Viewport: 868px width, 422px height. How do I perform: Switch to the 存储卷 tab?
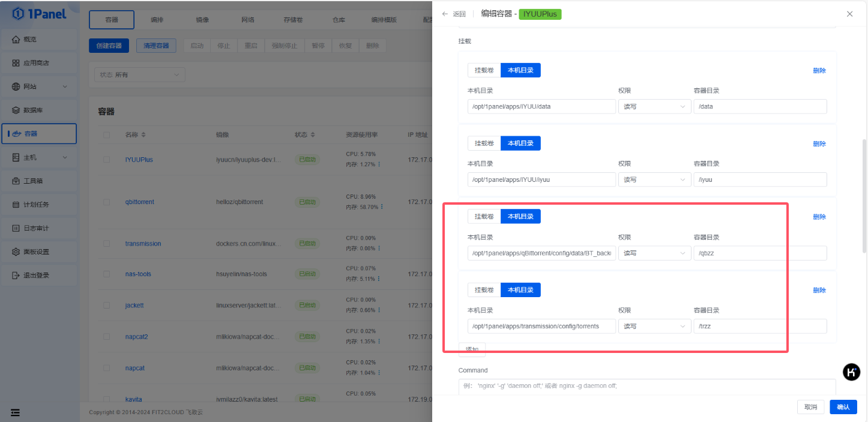293,20
